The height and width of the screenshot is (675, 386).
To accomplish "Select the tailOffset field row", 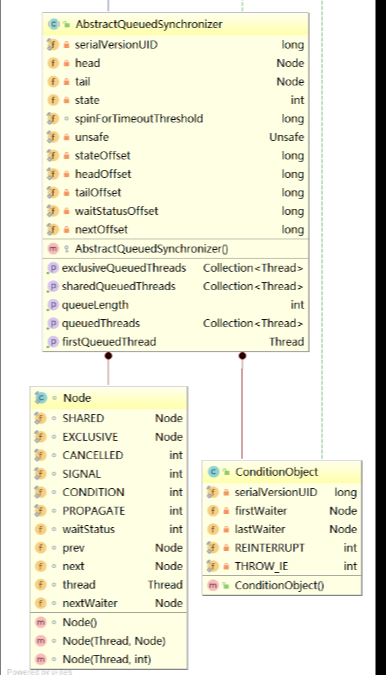I will (176, 193).
